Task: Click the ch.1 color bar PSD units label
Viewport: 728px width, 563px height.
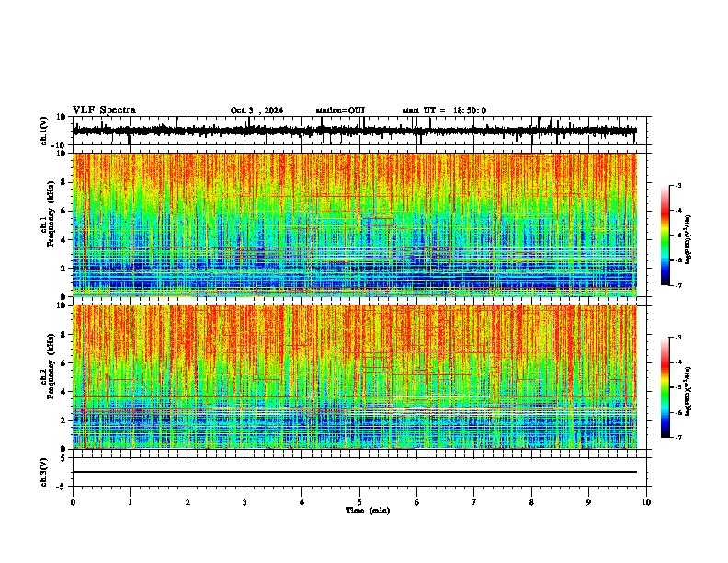Action: click(688, 240)
